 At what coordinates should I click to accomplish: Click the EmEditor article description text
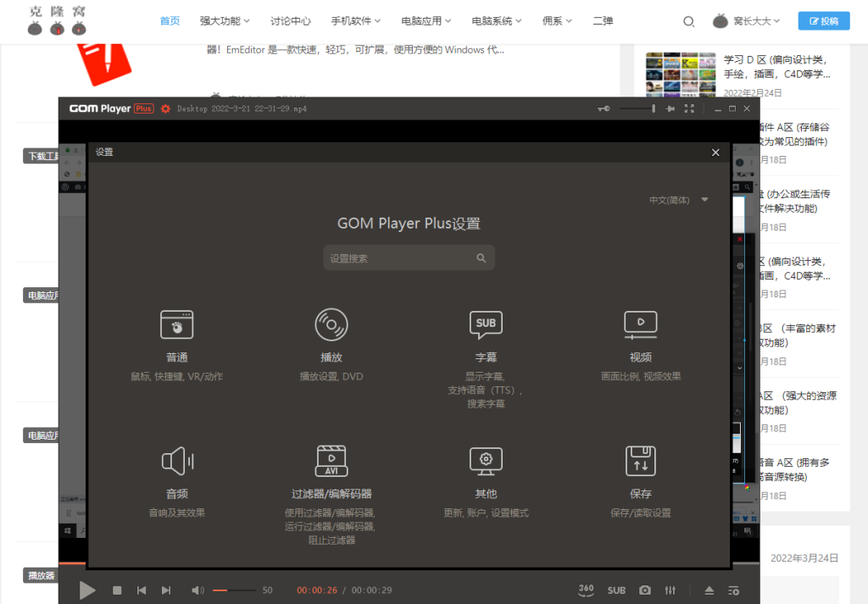355,50
